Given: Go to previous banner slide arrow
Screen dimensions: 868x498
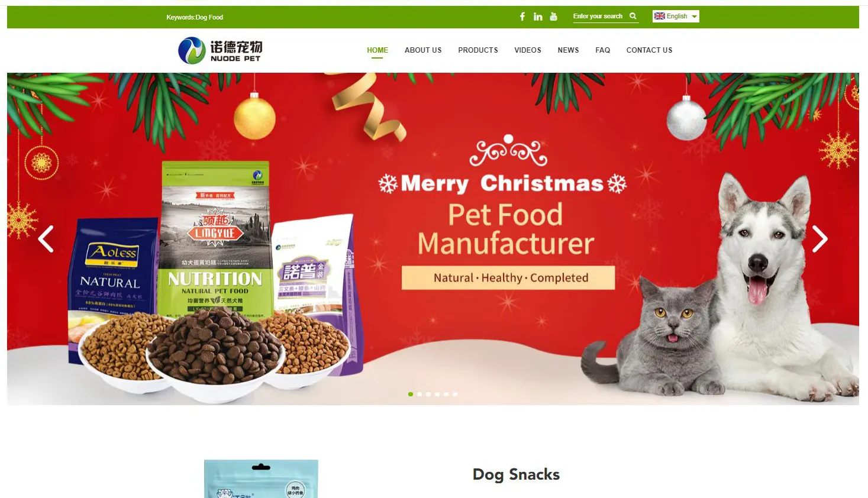Looking at the screenshot, I should coord(46,239).
